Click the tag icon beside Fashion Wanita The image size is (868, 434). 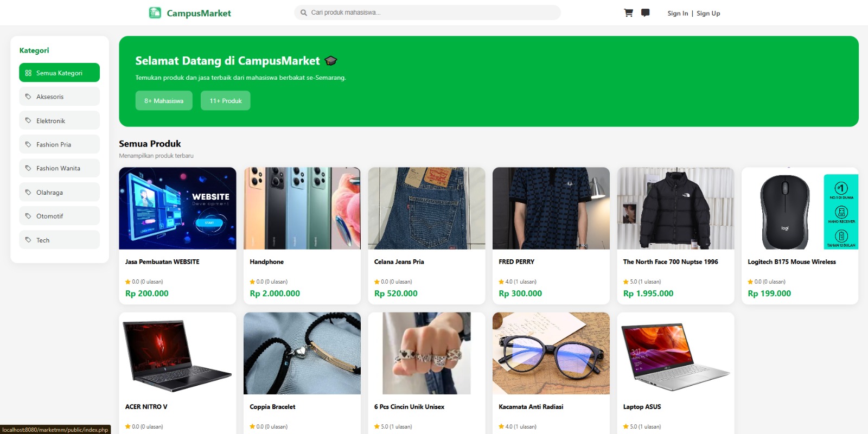[28, 168]
